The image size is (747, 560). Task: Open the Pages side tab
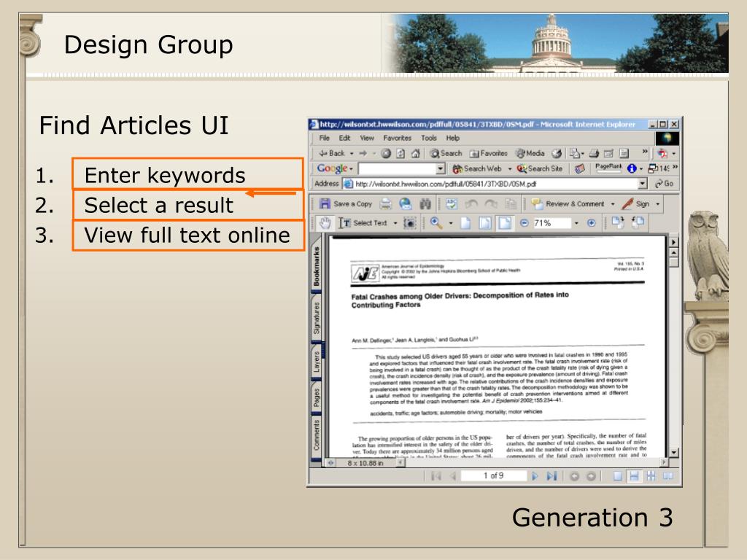(317, 398)
